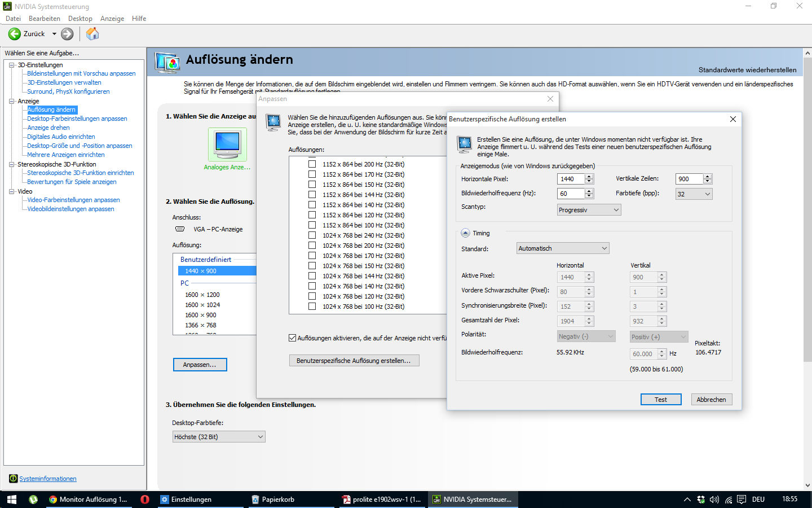Uncheck Auflösungen aktivieren checkbox
Viewport: 812px width, 508px height.
(292, 338)
